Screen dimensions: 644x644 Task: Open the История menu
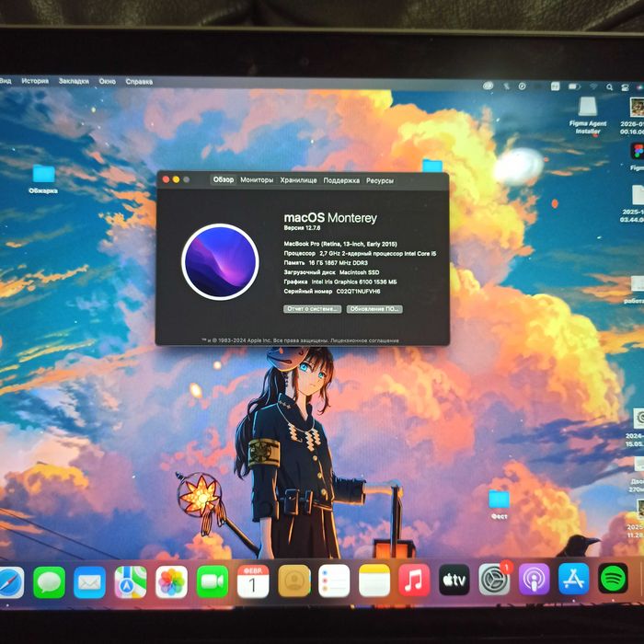point(35,81)
